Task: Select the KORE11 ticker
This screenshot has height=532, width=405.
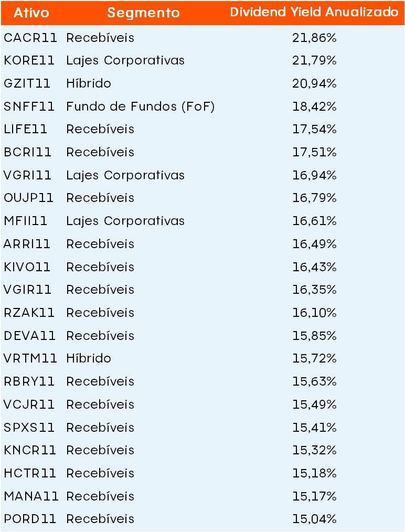Action: point(29,60)
